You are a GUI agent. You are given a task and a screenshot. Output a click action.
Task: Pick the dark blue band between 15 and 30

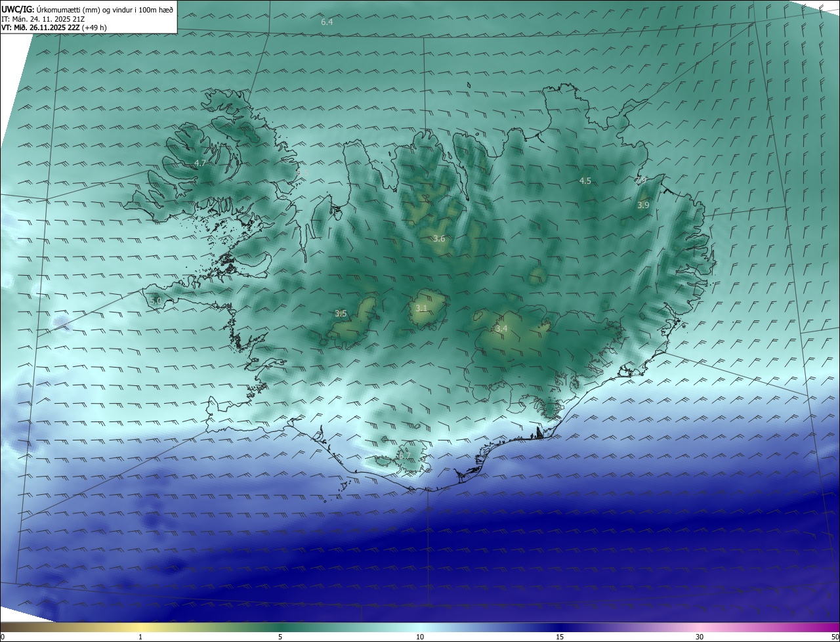coord(629,627)
